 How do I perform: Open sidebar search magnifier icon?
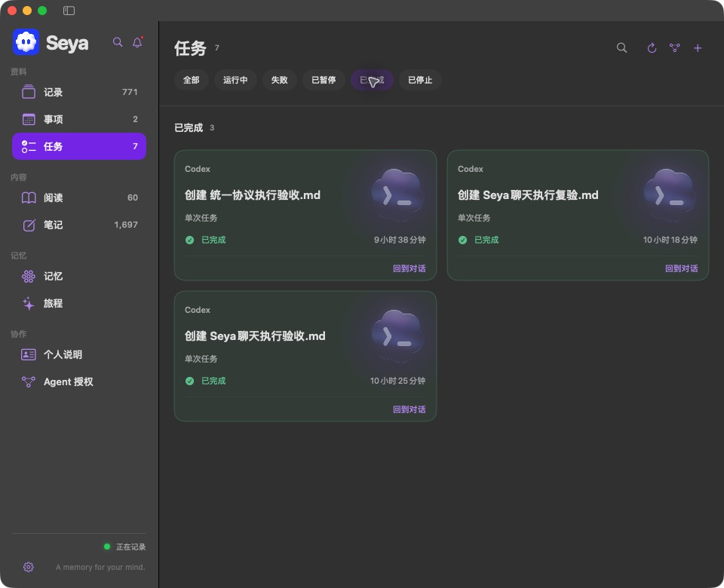tap(118, 42)
